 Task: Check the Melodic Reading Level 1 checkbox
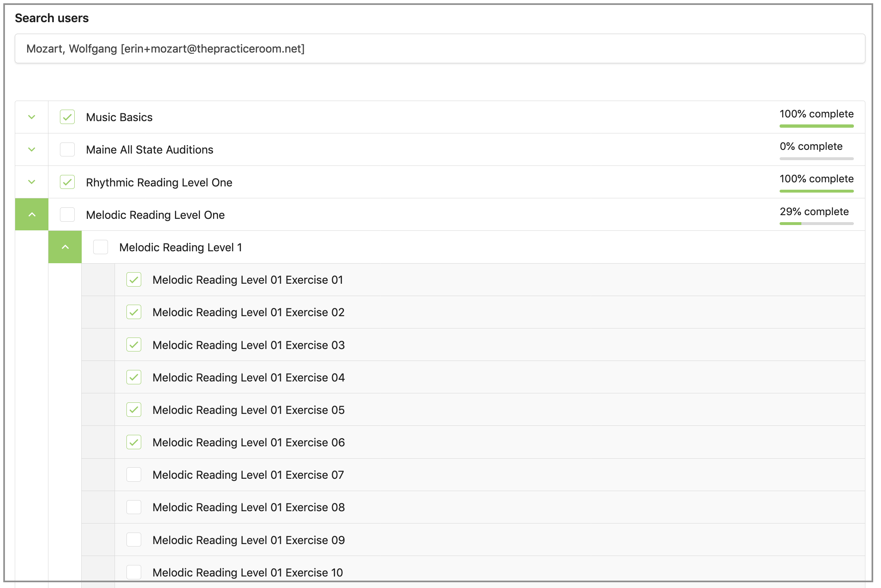coord(101,247)
